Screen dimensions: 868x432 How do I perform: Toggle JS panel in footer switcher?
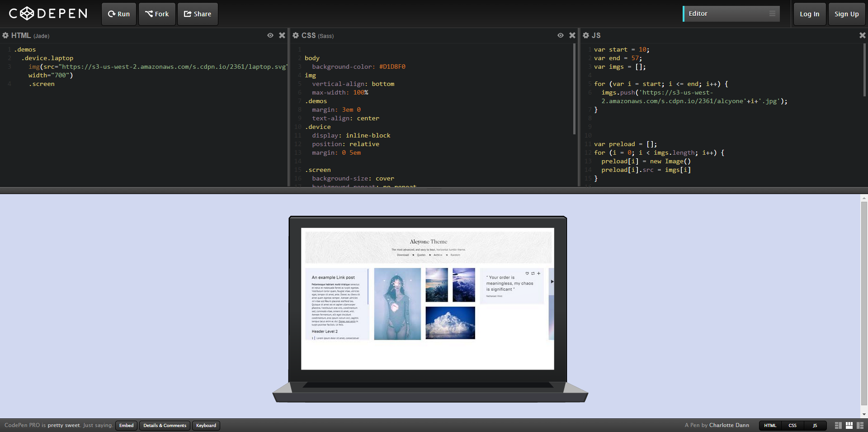(815, 425)
